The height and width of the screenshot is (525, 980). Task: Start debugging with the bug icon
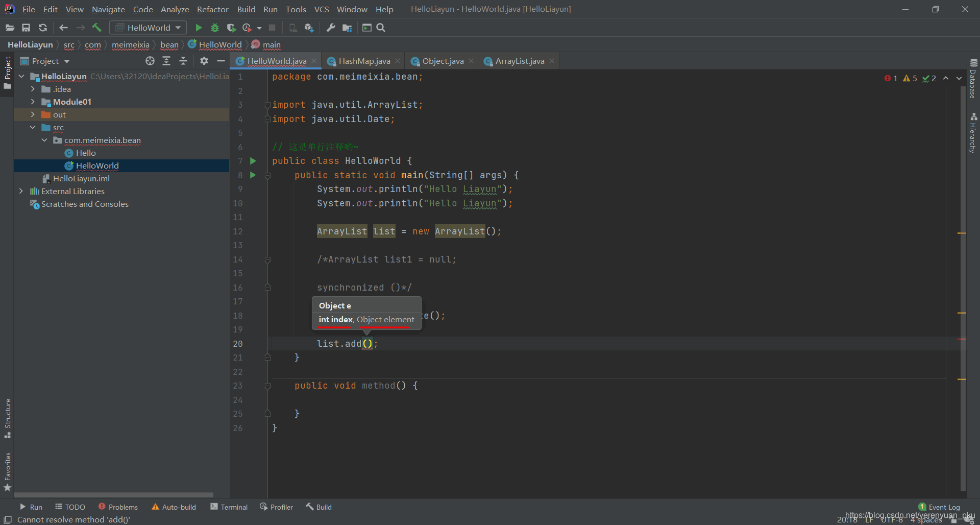[x=215, y=28]
